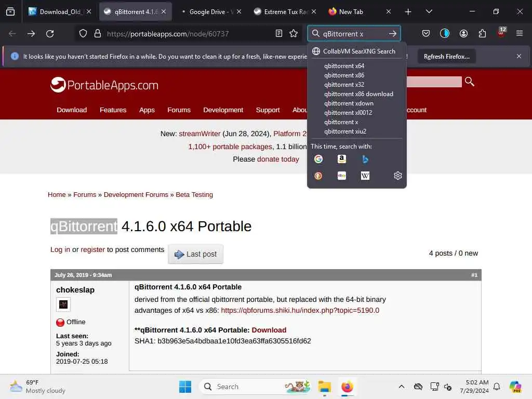Open a new tab with plus icon
This screenshot has height=399, width=532.
pos(408,12)
